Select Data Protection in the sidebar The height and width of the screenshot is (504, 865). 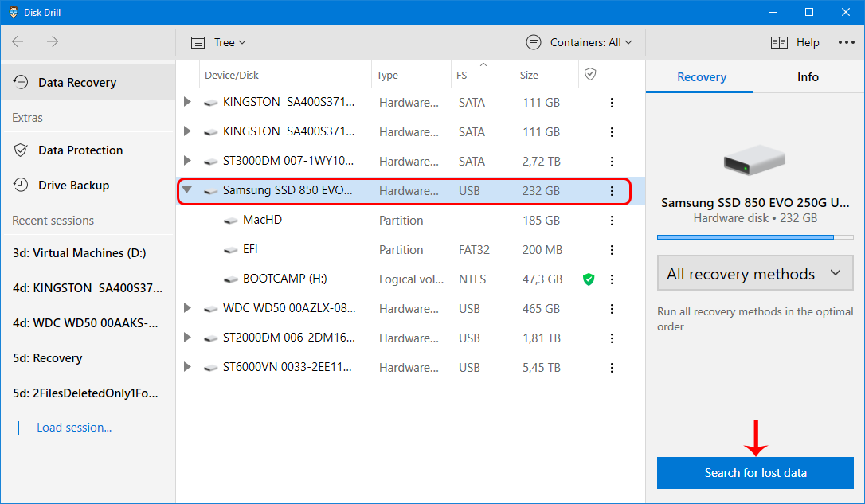click(x=80, y=150)
